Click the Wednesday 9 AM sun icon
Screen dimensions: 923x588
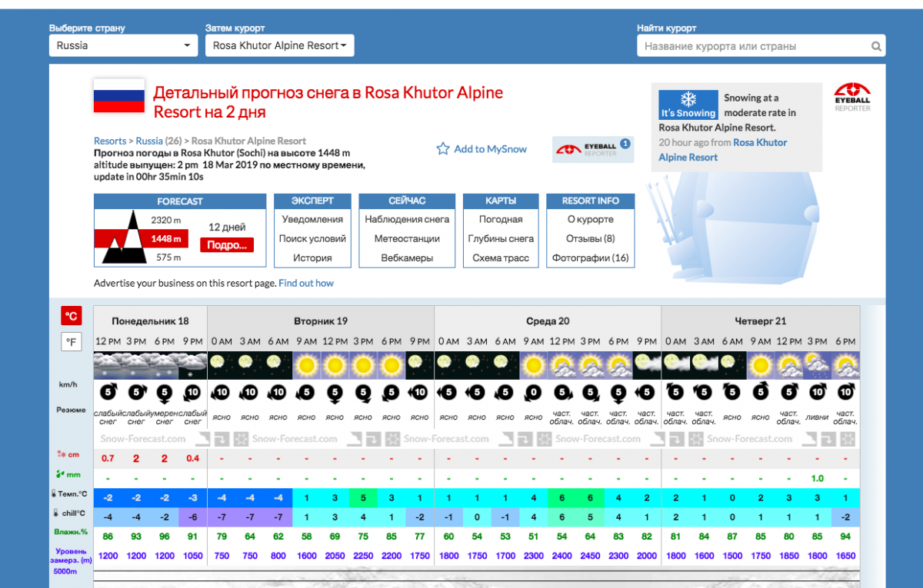534,365
